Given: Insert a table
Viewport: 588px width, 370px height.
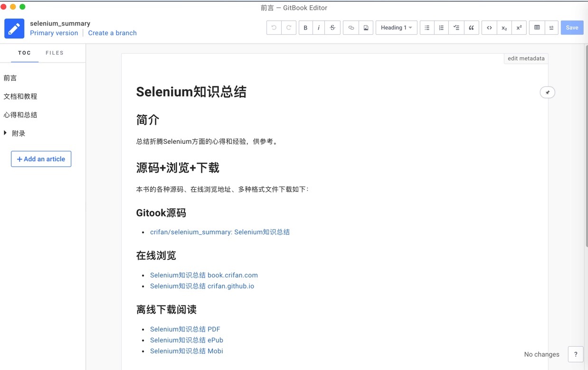Looking at the screenshot, I should (537, 28).
